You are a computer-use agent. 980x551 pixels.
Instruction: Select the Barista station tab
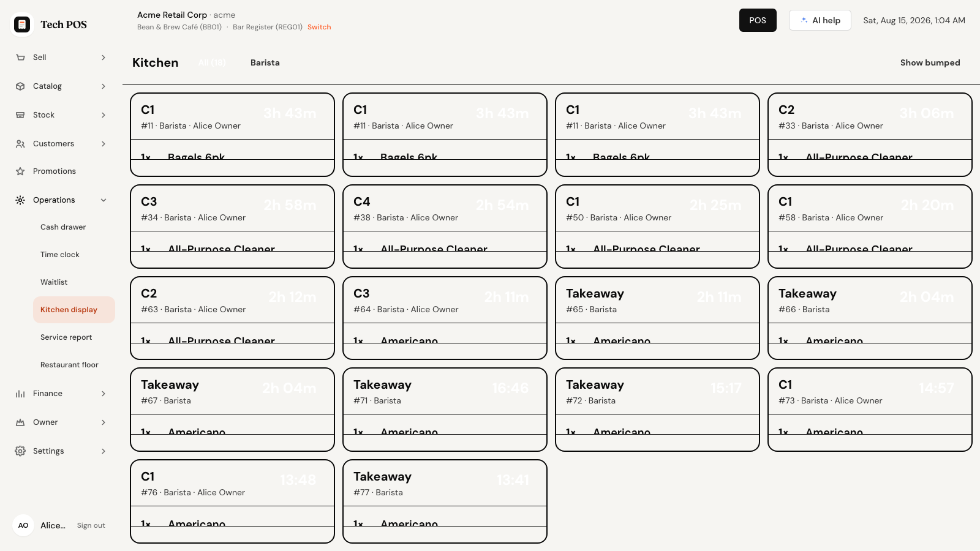pyautogui.click(x=265, y=62)
